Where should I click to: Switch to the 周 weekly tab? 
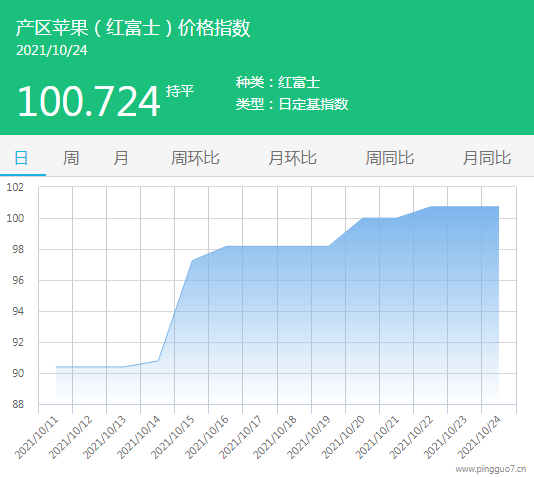pyautogui.click(x=71, y=158)
